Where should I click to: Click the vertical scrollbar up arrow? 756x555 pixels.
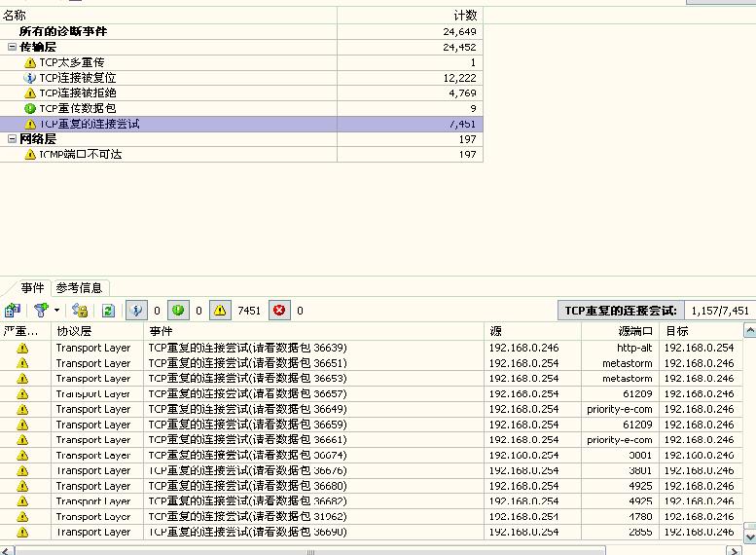(750, 331)
